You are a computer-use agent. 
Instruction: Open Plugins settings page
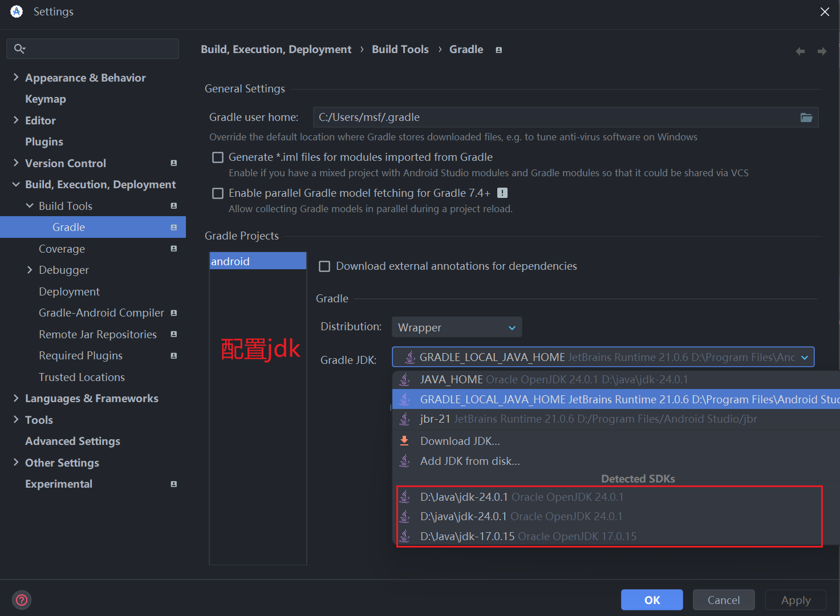pyautogui.click(x=44, y=141)
